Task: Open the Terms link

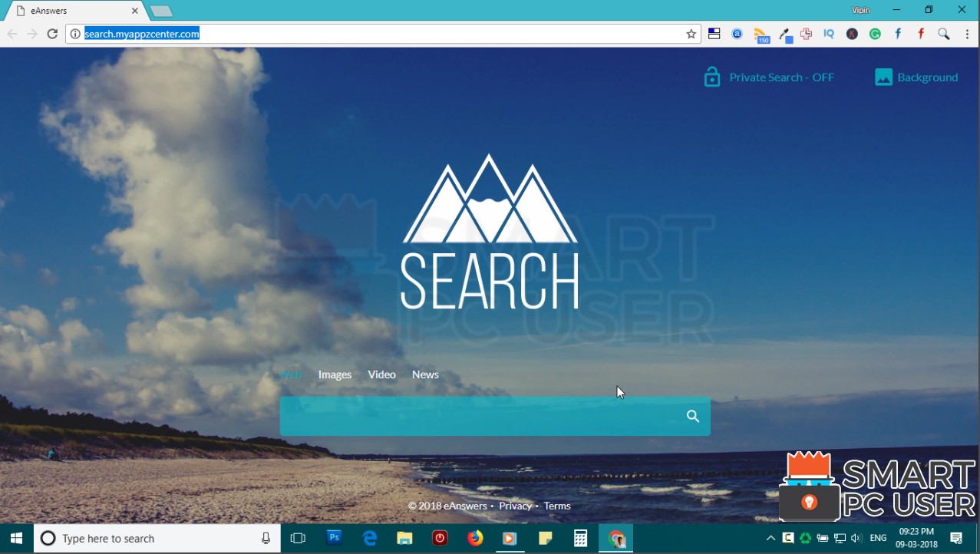Action: point(556,506)
